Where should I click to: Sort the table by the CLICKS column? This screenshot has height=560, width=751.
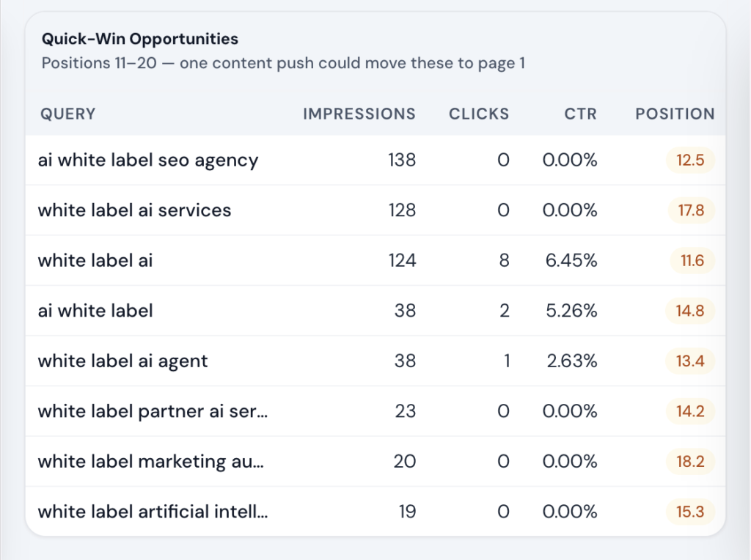[478, 114]
